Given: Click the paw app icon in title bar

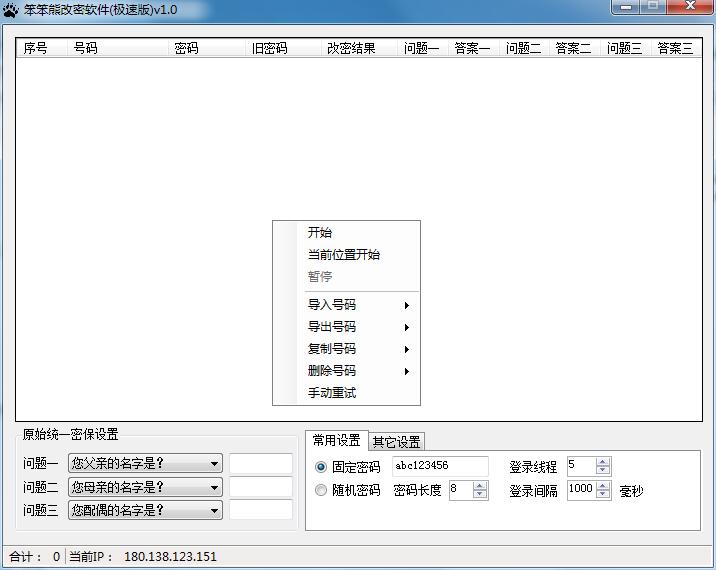Looking at the screenshot, I should point(11,10).
